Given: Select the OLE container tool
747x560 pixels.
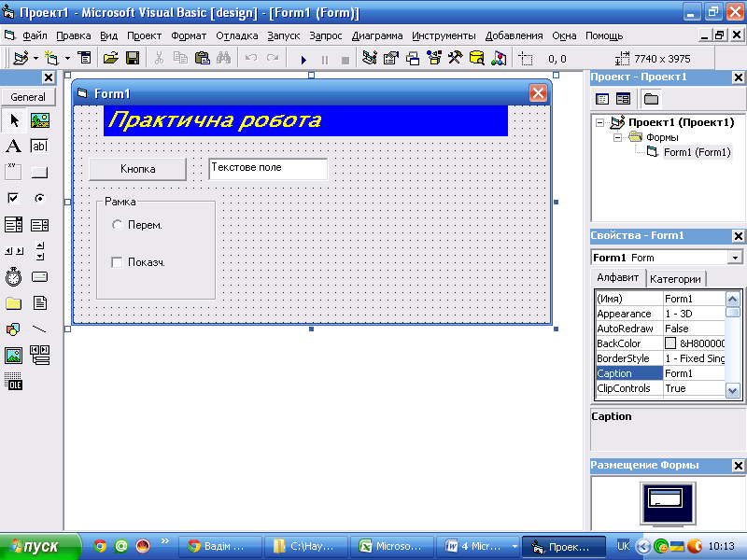Looking at the screenshot, I should click(14, 381).
